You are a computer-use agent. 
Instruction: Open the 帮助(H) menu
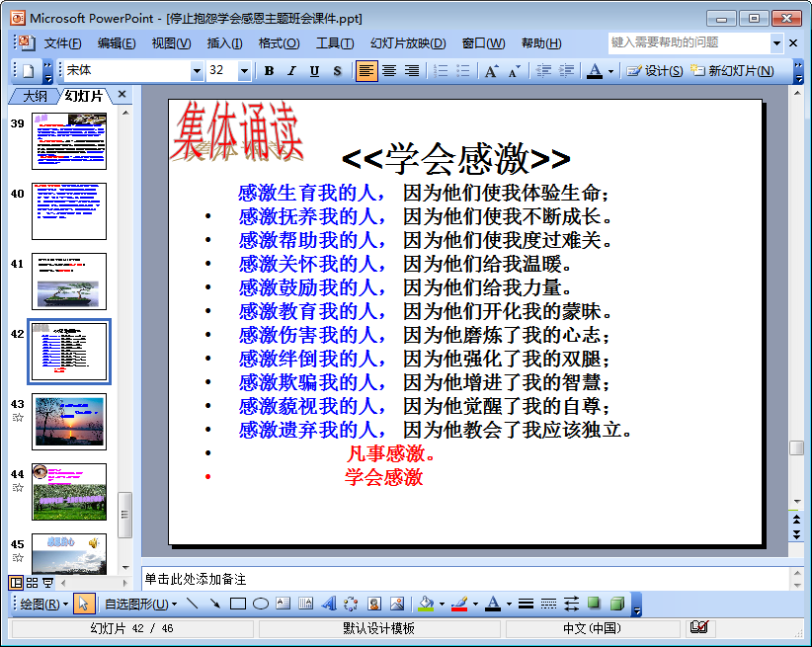tap(541, 43)
